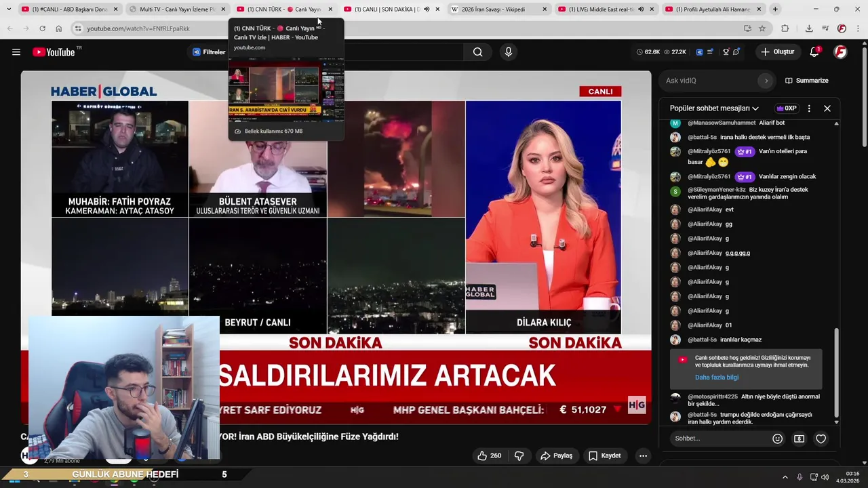Image resolution: width=868 pixels, height=488 pixels.
Task: Switch to the 2026 İran Savaşı Vikipedi tab
Action: click(x=498, y=9)
